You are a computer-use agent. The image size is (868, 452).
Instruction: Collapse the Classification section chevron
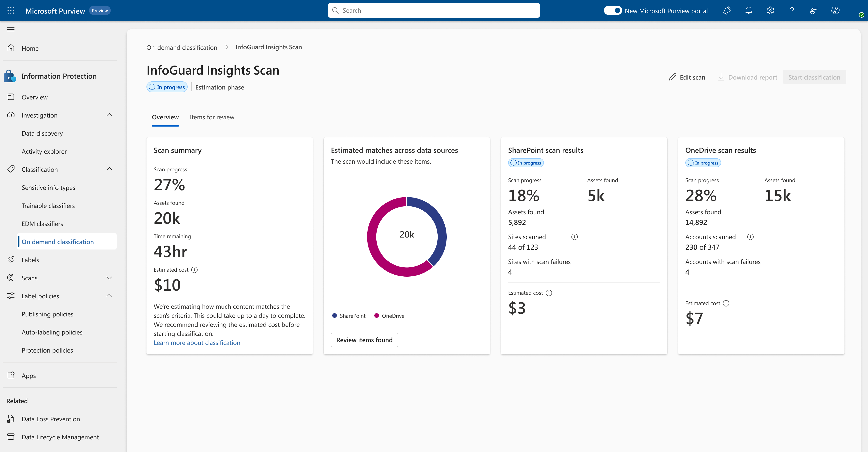point(109,169)
